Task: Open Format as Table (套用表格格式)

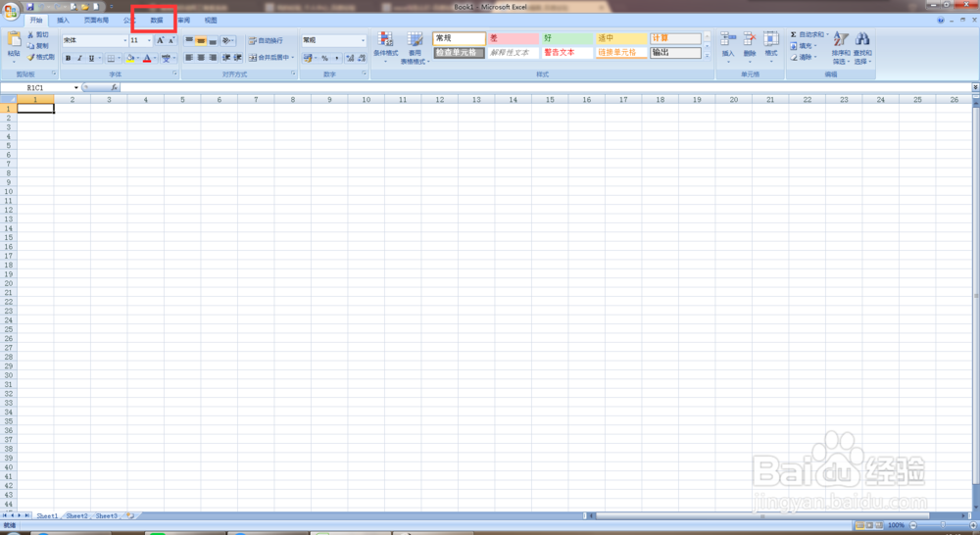Action: 415,47
